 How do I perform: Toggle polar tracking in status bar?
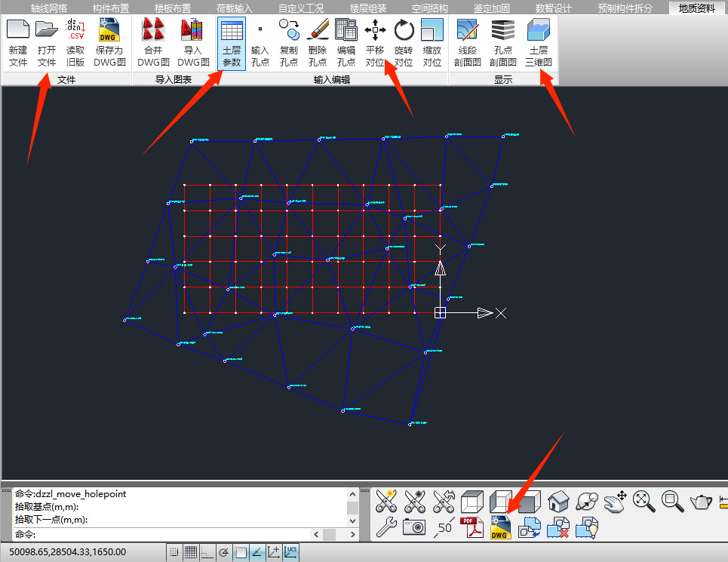point(224,552)
